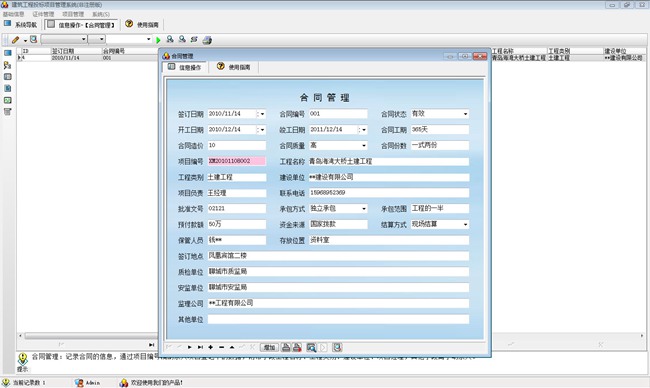Select the 信息操作 tab in 合同管理 dialog
The image size is (650, 388).
point(184,67)
